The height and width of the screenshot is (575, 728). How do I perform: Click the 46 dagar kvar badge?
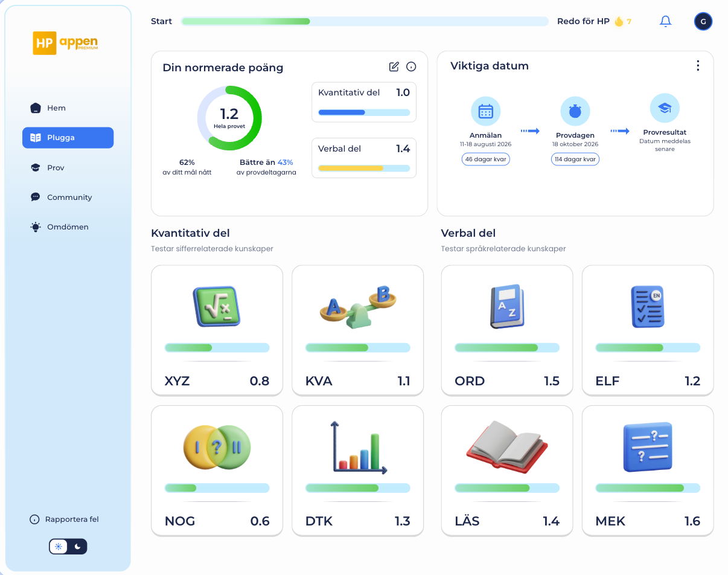coord(486,159)
